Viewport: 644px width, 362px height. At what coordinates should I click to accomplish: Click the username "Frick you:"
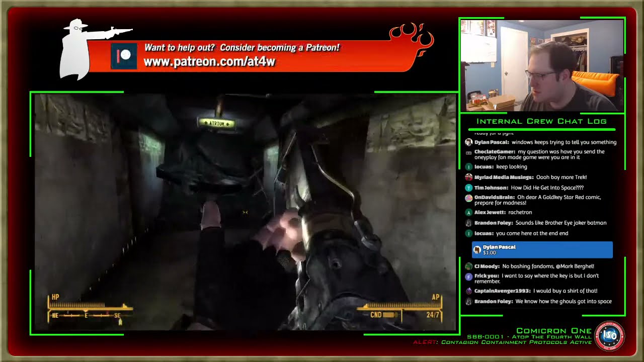487,276
